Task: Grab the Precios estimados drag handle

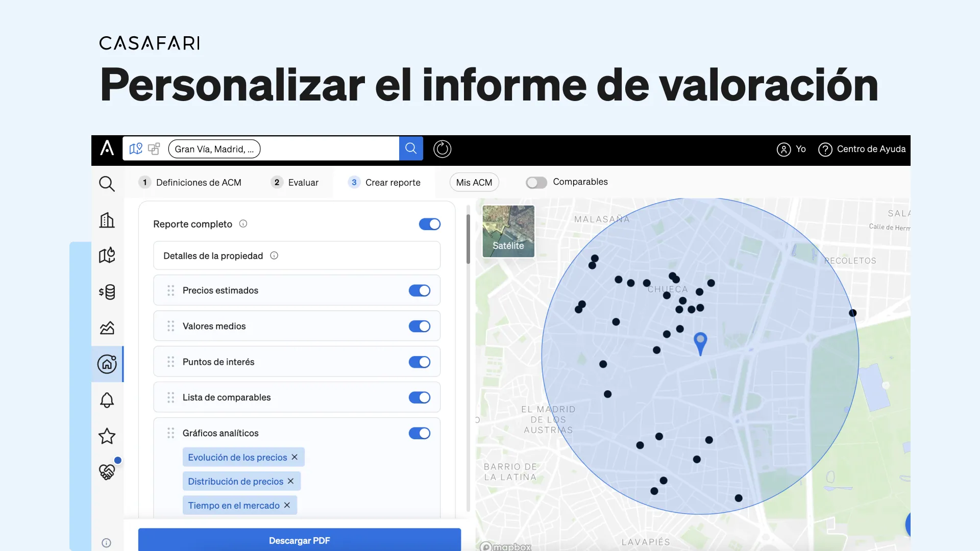Action: 170,290
